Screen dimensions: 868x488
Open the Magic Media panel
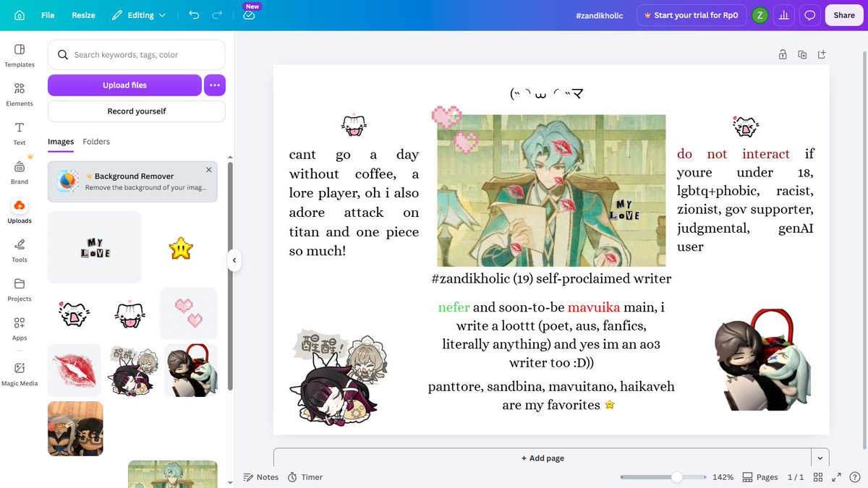click(x=20, y=373)
